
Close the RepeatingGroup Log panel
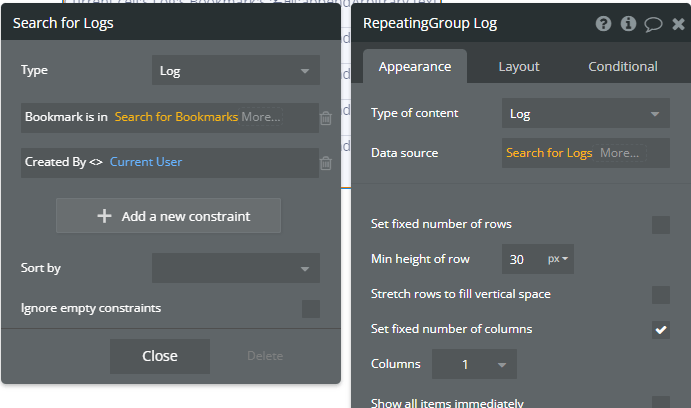coord(678,24)
